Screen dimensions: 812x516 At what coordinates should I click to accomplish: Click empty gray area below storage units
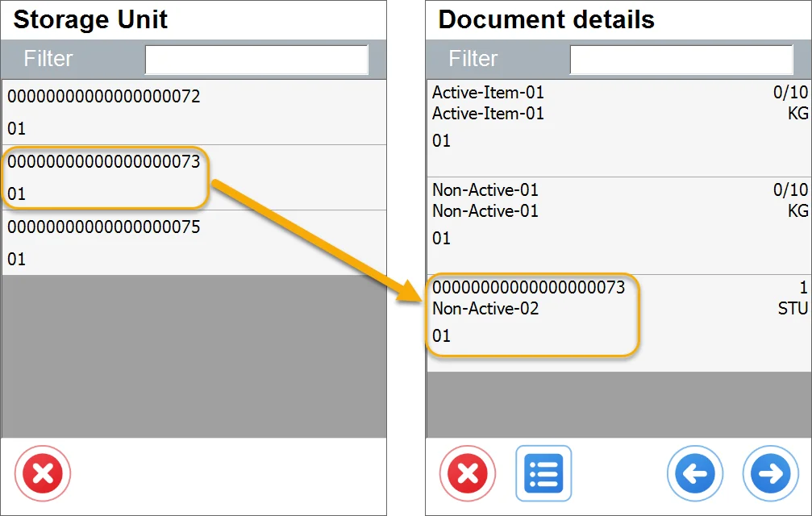tap(194, 355)
